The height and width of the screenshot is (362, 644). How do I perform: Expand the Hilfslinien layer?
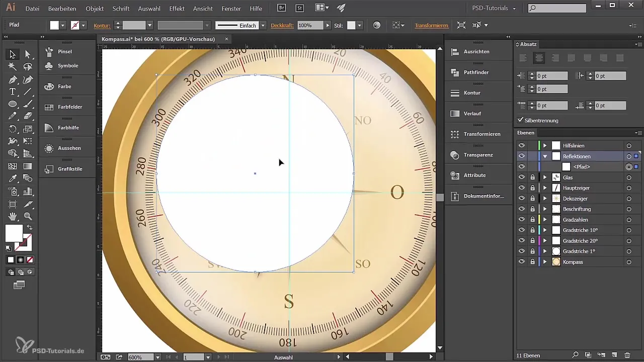click(545, 145)
